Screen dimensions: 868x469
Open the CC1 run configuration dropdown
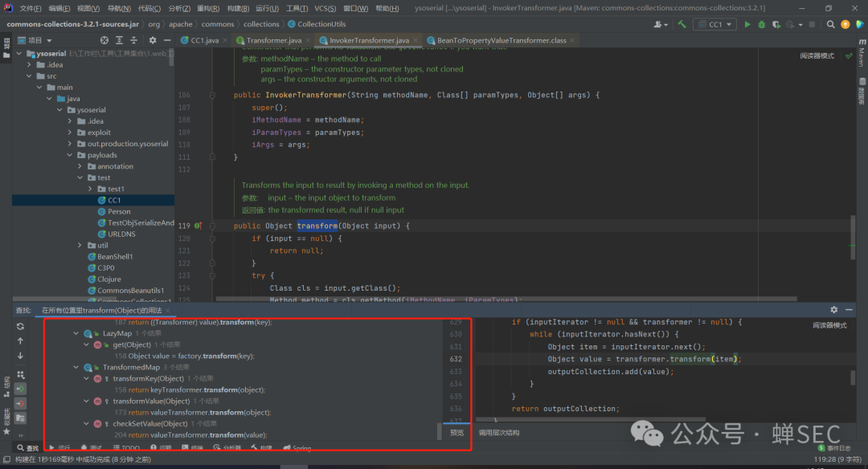coord(715,25)
